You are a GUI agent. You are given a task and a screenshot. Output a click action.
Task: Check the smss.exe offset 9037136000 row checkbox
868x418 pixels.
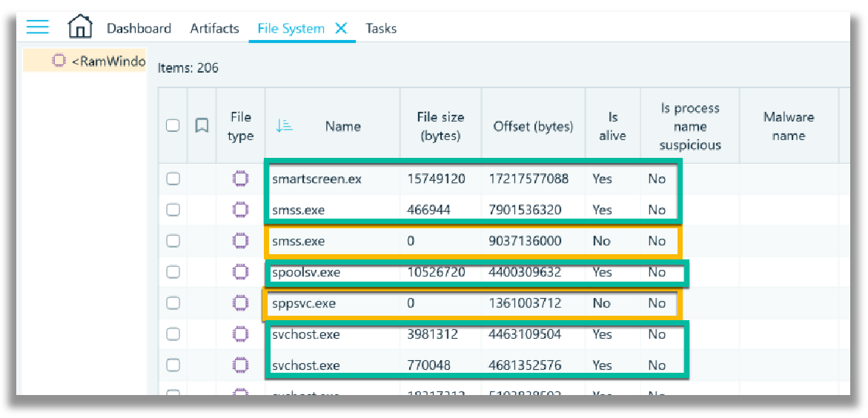(173, 241)
